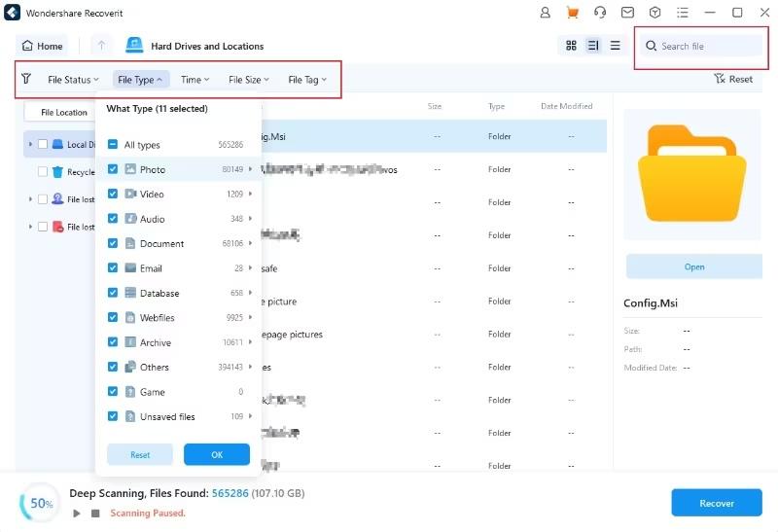This screenshot has width=778, height=532.
Task: Expand the Document type submenu arrow
Action: click(251, 244)
